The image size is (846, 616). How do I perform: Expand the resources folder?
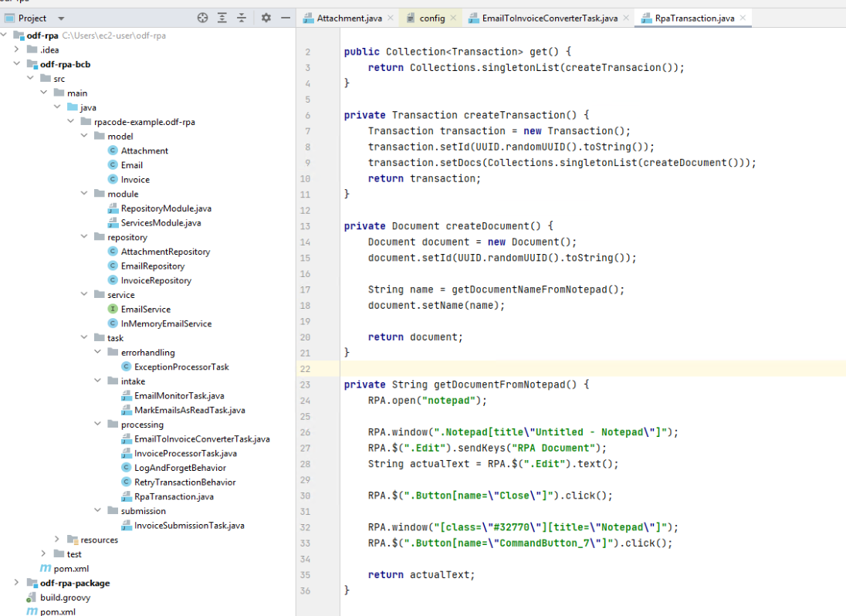click(57, 539)
